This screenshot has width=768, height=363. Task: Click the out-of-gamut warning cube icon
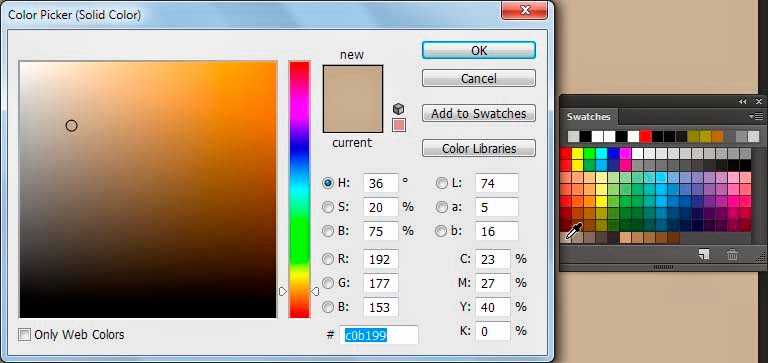pos(399,109)
